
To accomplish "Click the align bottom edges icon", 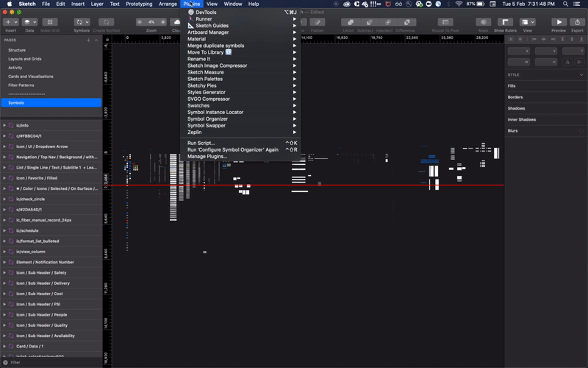I will click(581, 39).
